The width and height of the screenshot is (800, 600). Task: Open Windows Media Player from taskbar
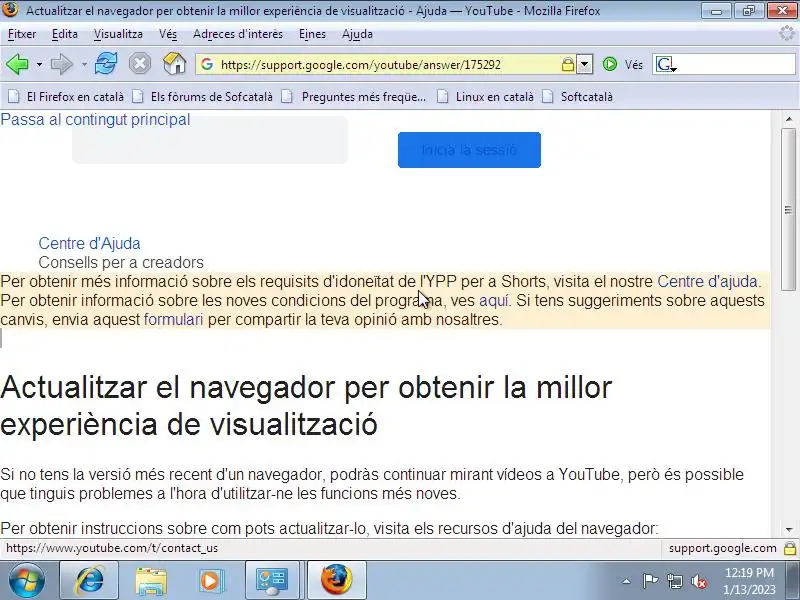(211, 581)
